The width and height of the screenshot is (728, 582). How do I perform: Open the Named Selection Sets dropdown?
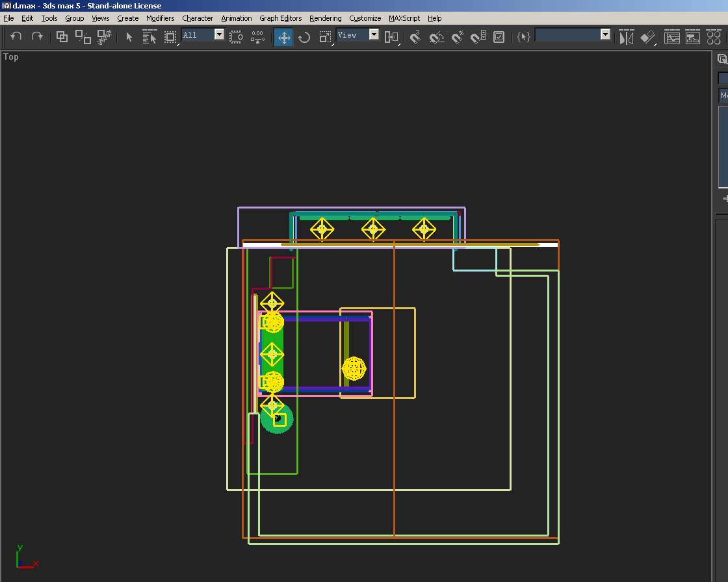pos(605,35)
